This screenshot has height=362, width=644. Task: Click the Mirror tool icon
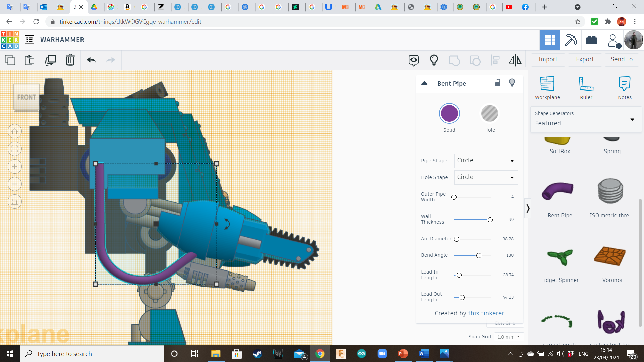point(515,60)
